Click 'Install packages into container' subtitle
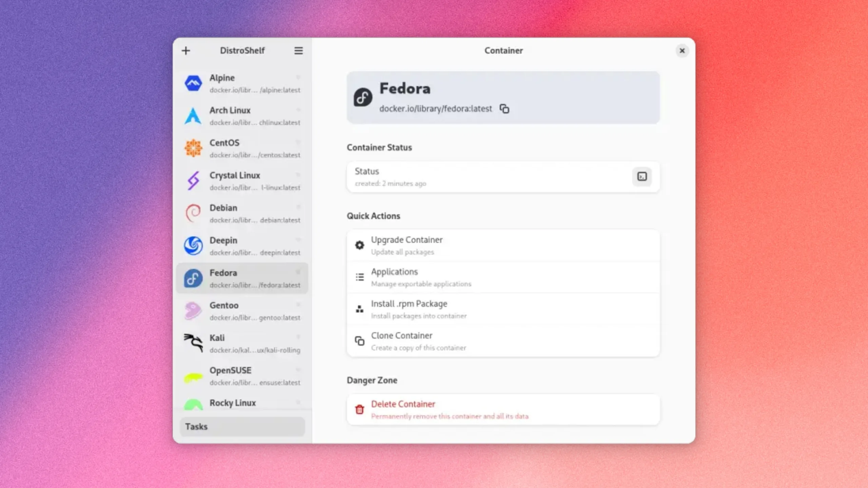Viewport: 868px width, 488px height. [x=419, y=316]
